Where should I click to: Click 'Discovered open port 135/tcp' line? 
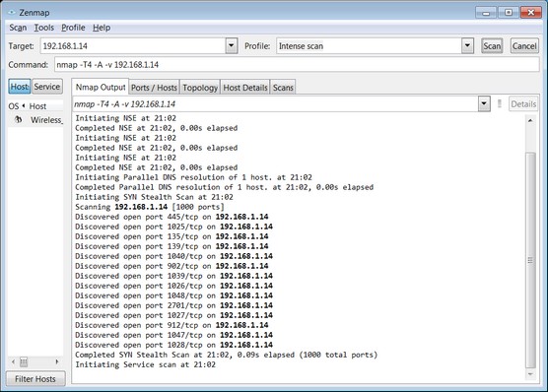(x=171, y=236)
